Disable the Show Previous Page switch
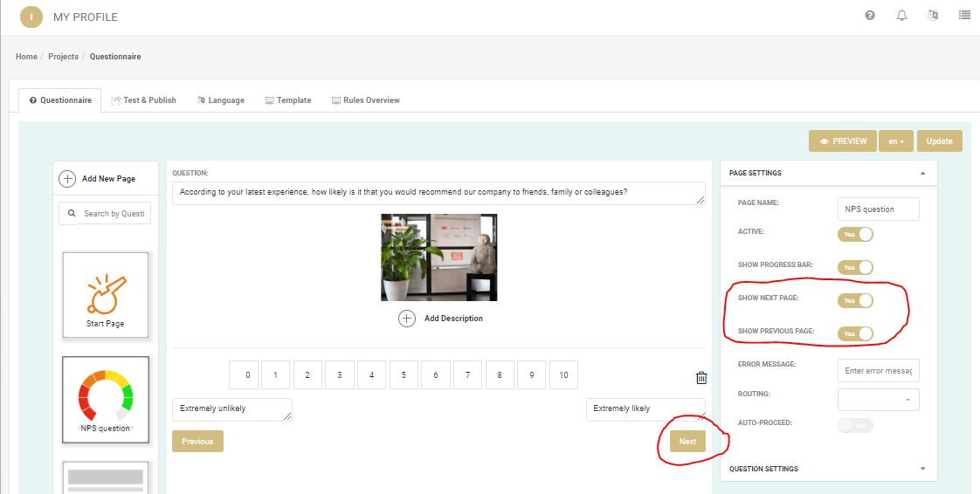Screen dimensions: 980x494 pyautogui.click(x=855, y=333)
